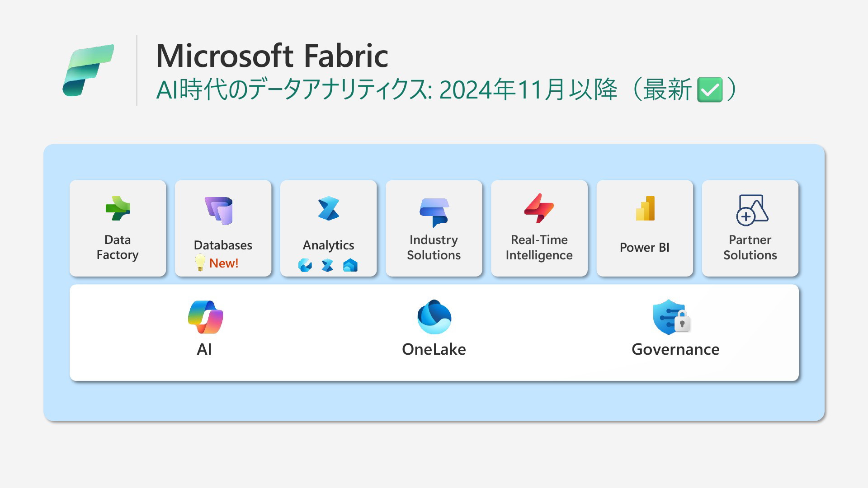
Task: Click the Data Factory green arrow icon
Action: click(118, 208)
